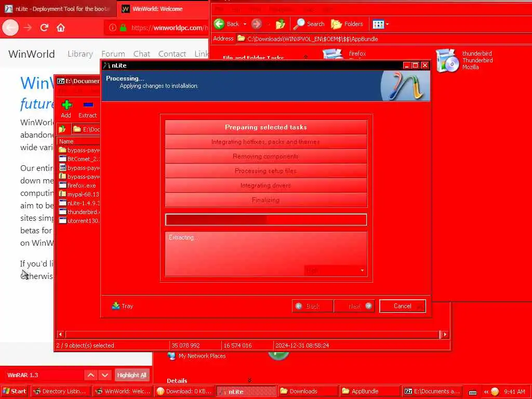Click the disabled nLite Back button
Image resolution: width=532 pixels, height=399 pixels.
[x=312, y=306]
